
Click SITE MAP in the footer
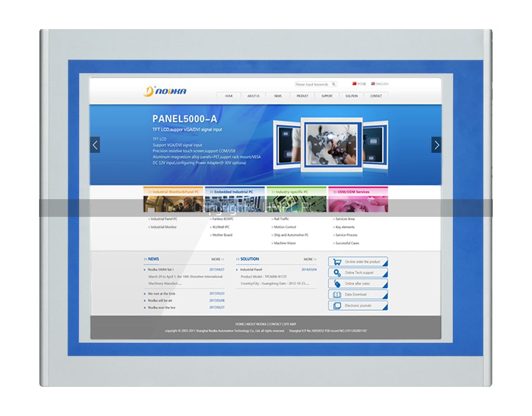coord(290,324)
